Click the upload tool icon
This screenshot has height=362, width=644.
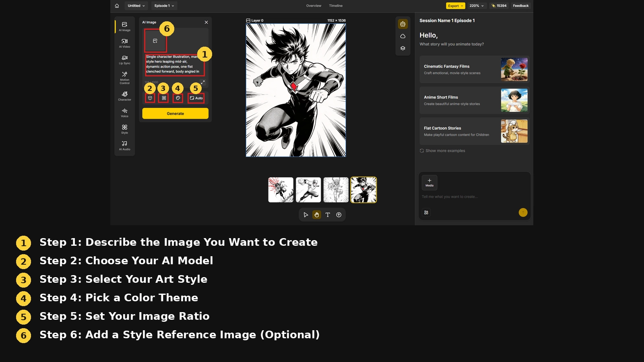click(339, 215)
